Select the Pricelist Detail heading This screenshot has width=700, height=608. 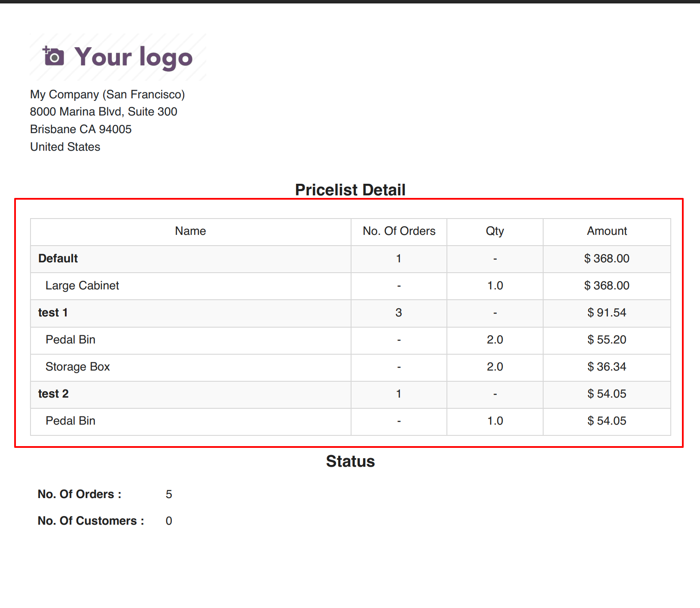(350, 190)
